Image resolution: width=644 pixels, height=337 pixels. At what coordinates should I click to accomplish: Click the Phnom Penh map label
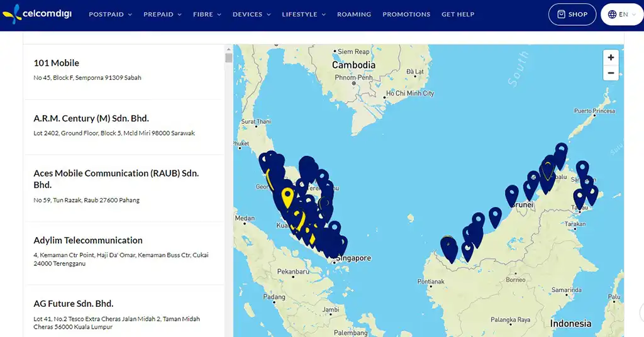353,77
